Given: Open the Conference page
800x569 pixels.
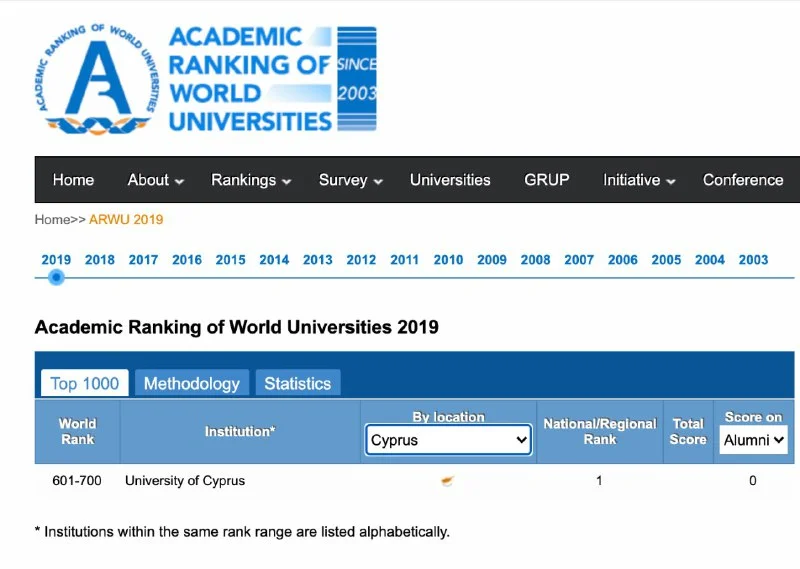Looking at the screenshot, I should 742,180.
